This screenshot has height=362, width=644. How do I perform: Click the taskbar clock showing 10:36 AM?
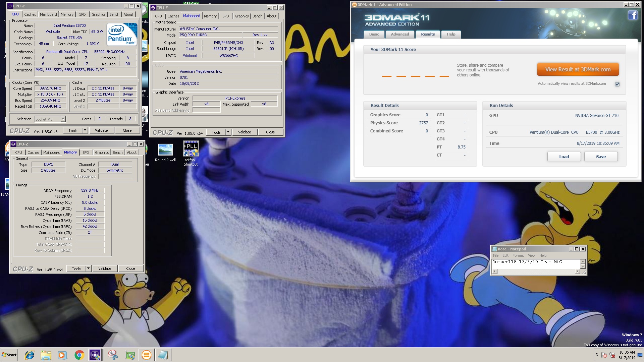[x=627, y=355]
